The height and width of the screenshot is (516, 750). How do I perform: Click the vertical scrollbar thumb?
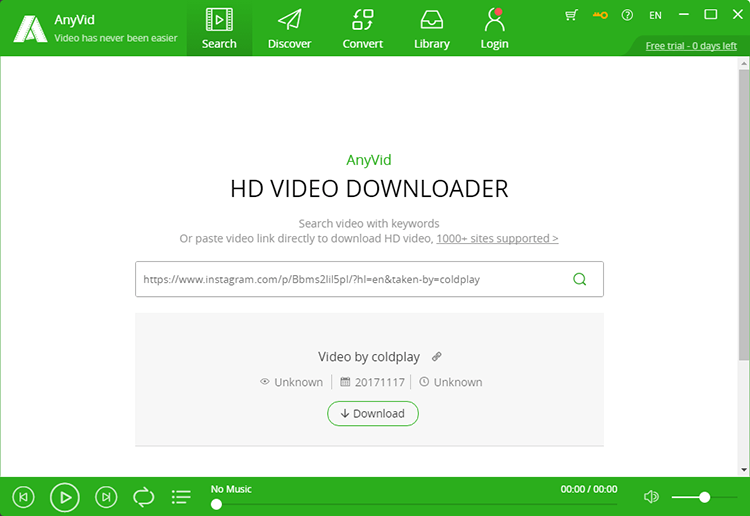744,215
